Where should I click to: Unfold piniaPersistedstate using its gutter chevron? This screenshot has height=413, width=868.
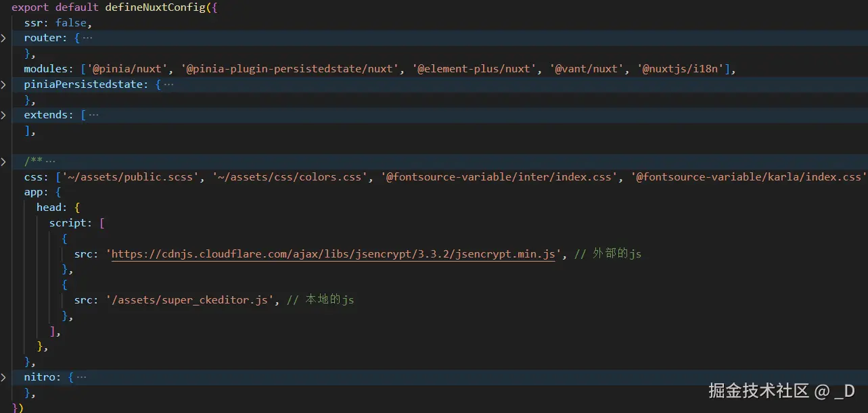point(5,84)
